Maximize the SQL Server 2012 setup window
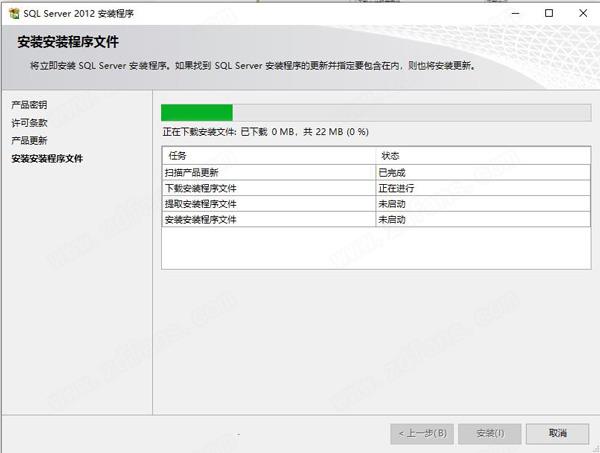Screen dimensions: 600x453 (x=549, y=13)
